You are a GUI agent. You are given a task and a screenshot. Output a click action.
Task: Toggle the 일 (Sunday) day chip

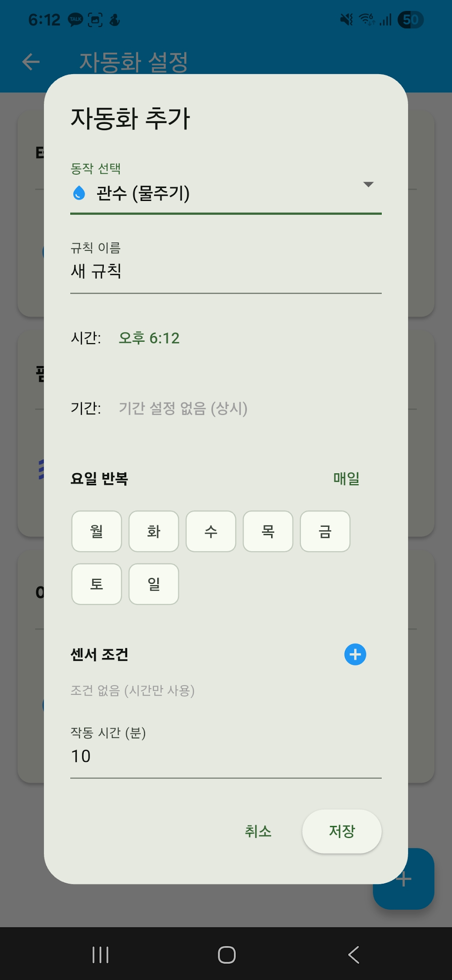(x=154, y=584)
